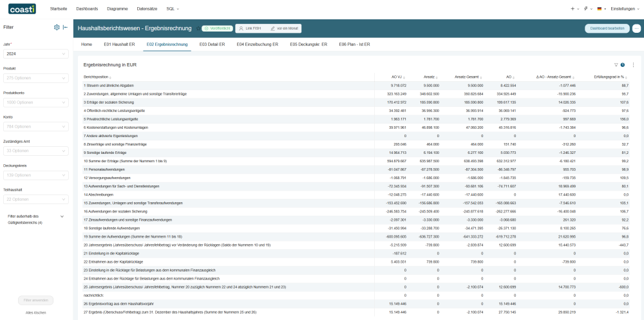Open the plus create menu
644x320 pixels.
(574, 8)
